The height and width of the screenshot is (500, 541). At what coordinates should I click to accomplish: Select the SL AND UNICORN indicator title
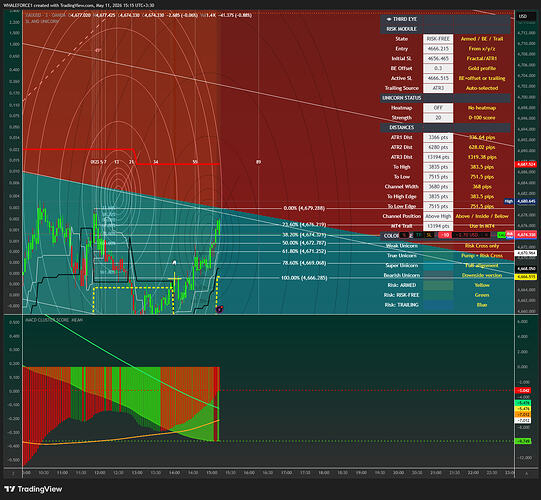(42, 21)
